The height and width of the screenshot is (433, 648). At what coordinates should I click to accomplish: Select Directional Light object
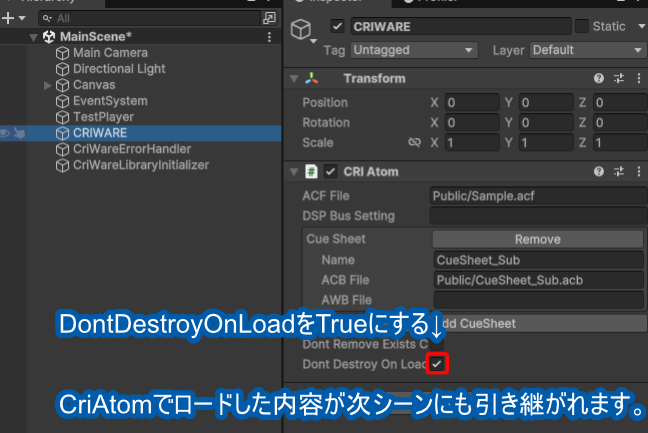pos(119,69)
